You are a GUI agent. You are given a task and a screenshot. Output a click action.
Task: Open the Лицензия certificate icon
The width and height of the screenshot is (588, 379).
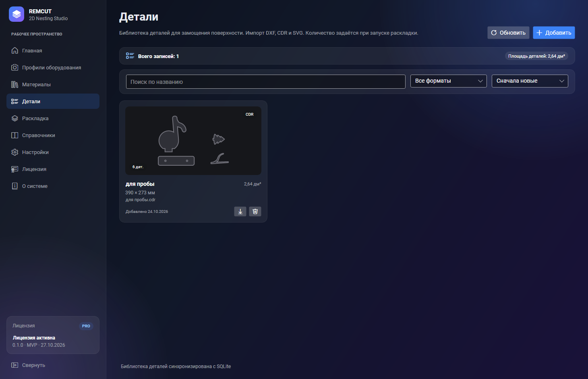[x=15, y=169]
